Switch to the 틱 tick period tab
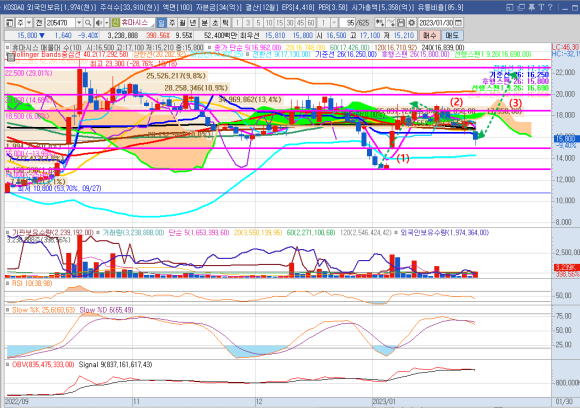The image size is (580, 408). point(225,23)
